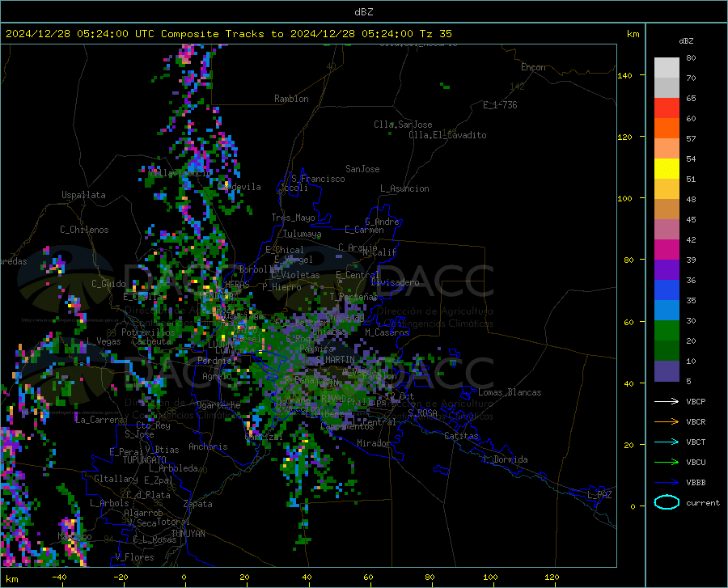This screenshot has width=728, height=588.
Task: Click the 'Villavicencio' map label
Action: (180, 172)
